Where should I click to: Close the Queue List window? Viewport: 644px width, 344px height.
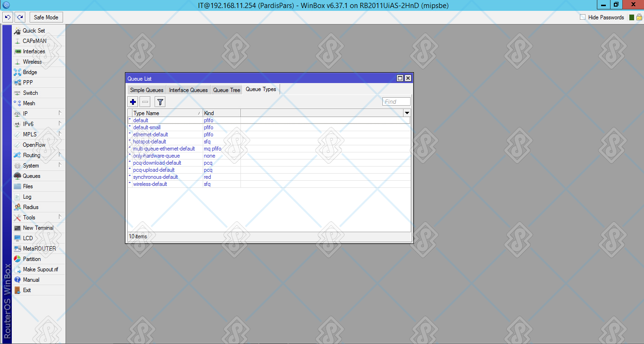point(408,78)
